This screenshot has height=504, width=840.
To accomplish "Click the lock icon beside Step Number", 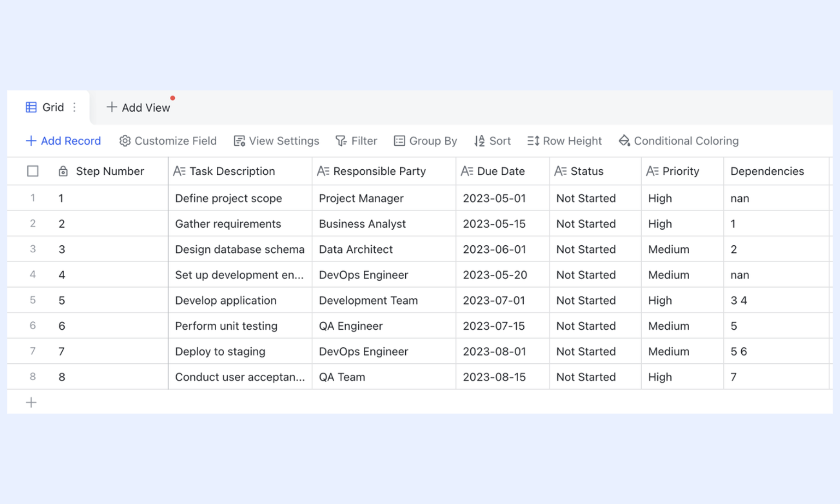I will pyautogui.click(x=63, y=171).
